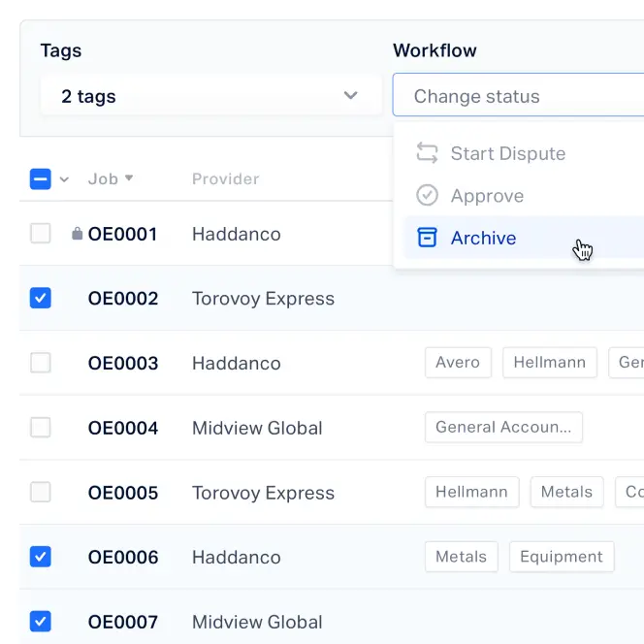The width and height of the screenshot is (644, 644).
Task: Open job OE0001
Action: point(123,234)
